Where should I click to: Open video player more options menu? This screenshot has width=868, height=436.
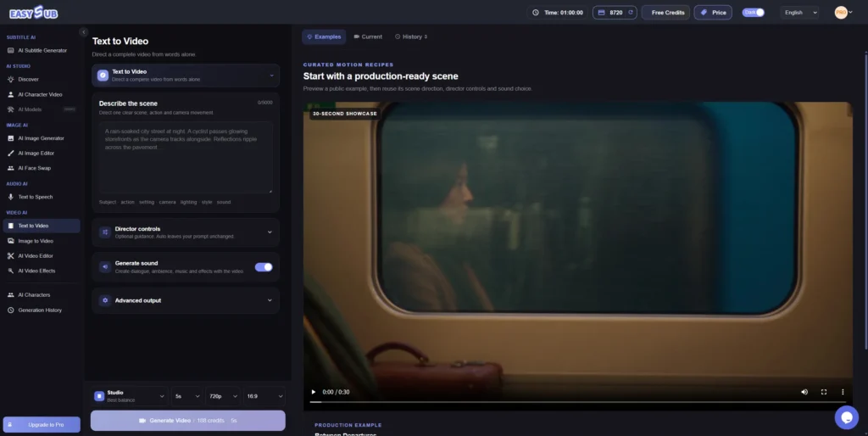coord(843,392)
